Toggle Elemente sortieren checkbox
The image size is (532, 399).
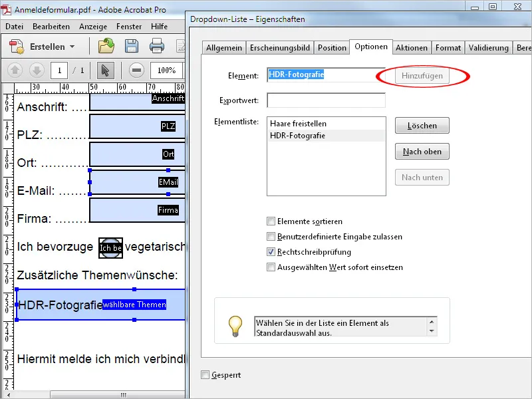coord(271,221)
